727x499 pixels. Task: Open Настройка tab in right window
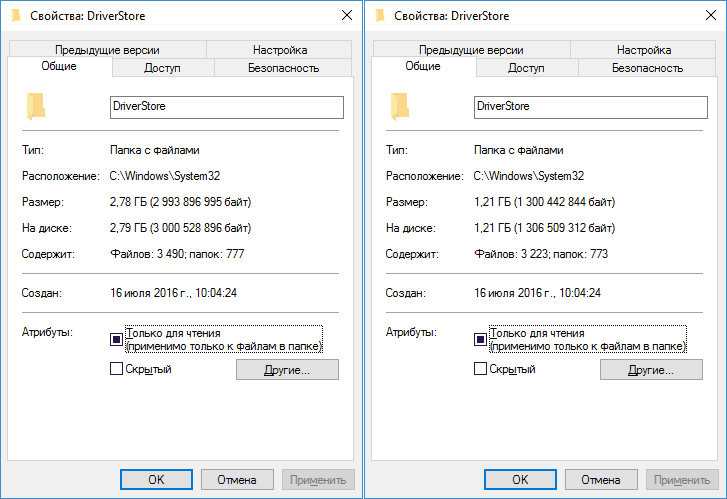644,50
